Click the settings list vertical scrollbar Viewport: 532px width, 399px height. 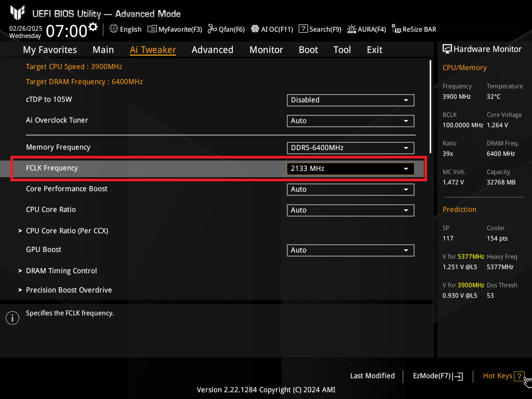tap(431, 107)
